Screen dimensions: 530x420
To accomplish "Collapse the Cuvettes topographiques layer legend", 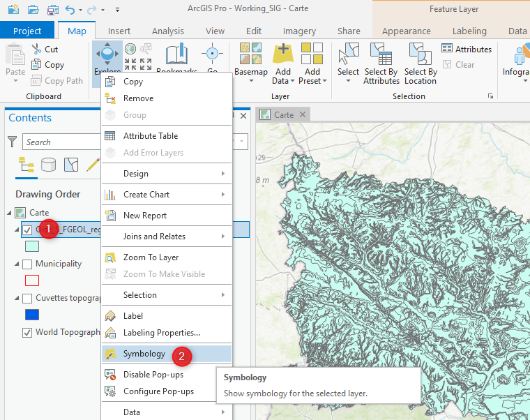I will coord(17,299).
